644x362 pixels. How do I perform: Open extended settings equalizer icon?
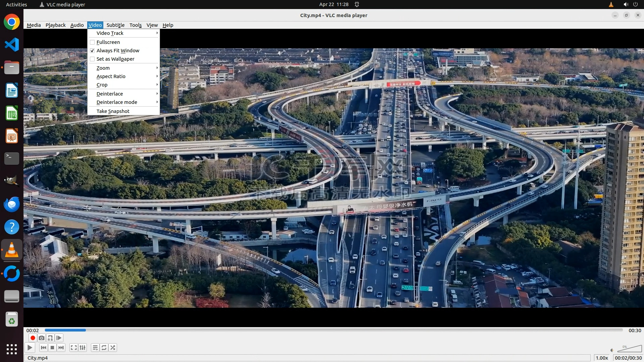pyautogui.click(x=83, y=348)
